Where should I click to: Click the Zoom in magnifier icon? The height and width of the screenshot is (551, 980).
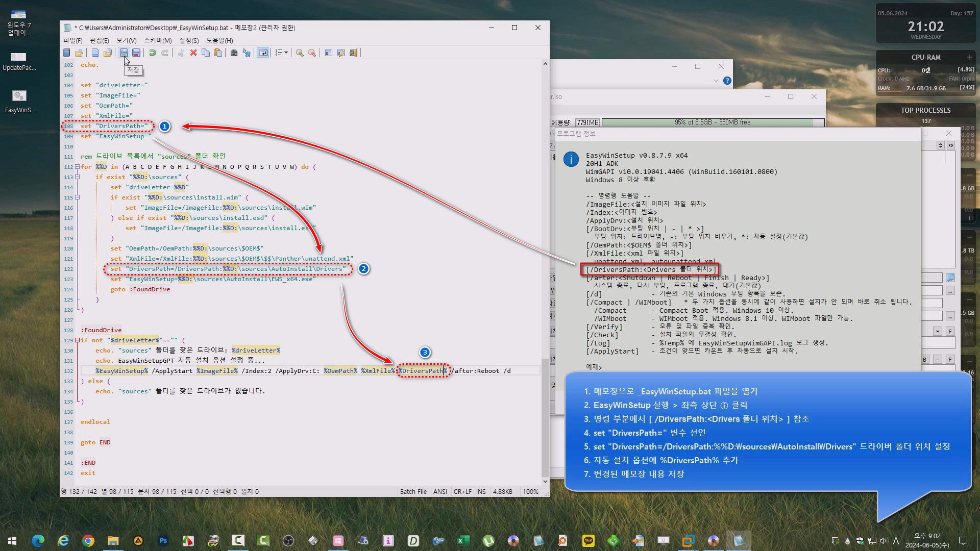(x=300, y=53)
